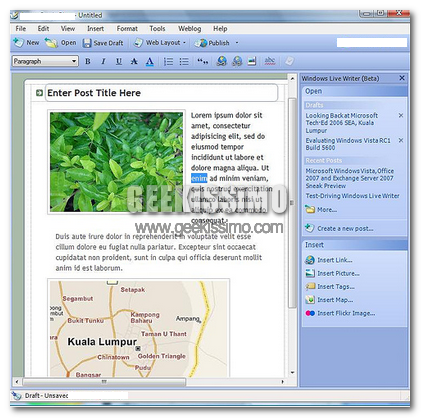Screen dimensions: 421x418
Task: Toggle Bold formatting button
Action: [88, 61]
